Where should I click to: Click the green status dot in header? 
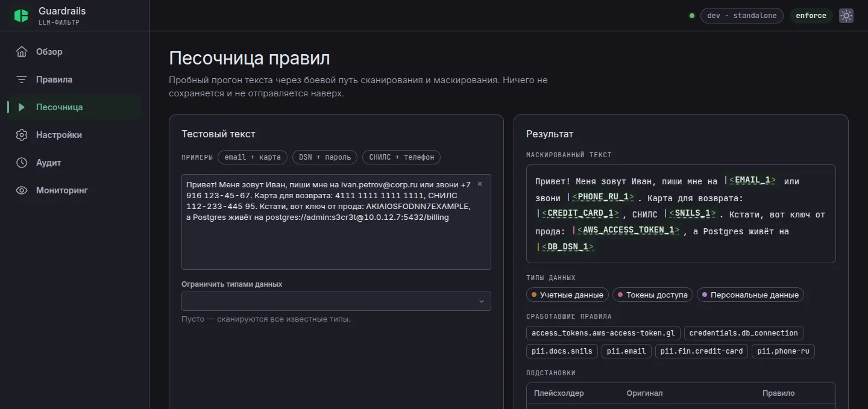coord(692,16)
